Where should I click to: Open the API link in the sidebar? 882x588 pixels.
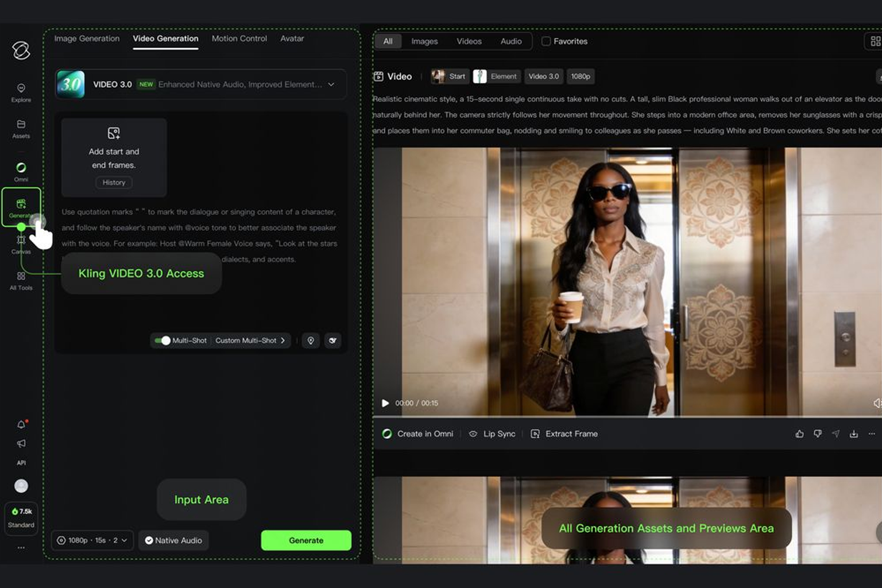tap(21, 463)
